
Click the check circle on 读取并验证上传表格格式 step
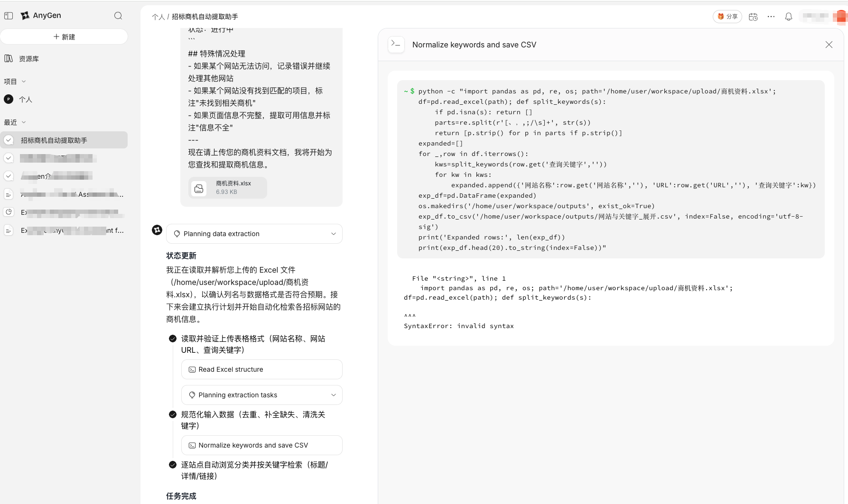point(172,339)
